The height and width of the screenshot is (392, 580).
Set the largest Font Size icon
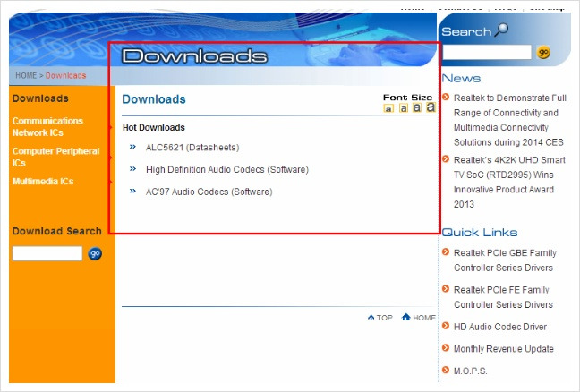pos(431,107)
